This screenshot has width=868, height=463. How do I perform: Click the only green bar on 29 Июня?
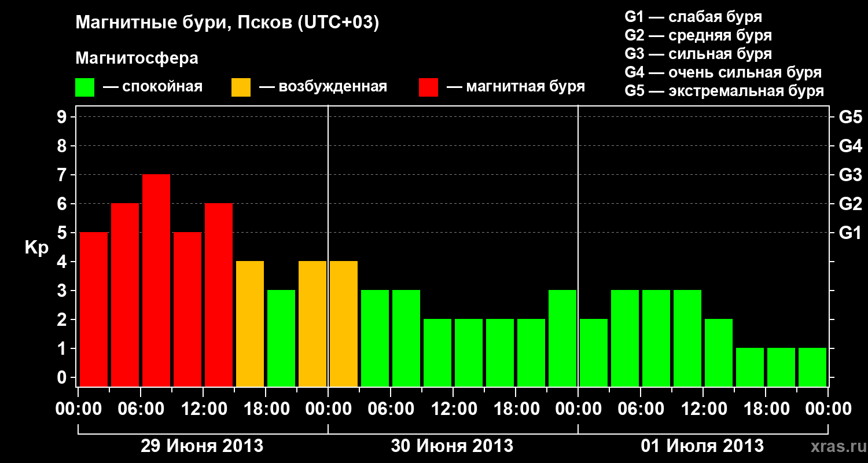coord(281,338)
